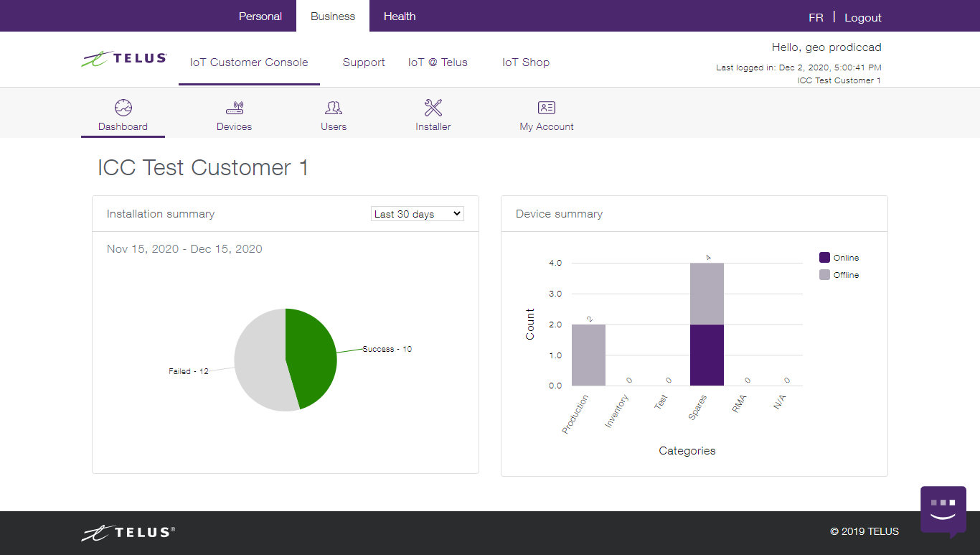Click the '4.0' y-axis value
The image size is (980, 555).
click(555, 263)
